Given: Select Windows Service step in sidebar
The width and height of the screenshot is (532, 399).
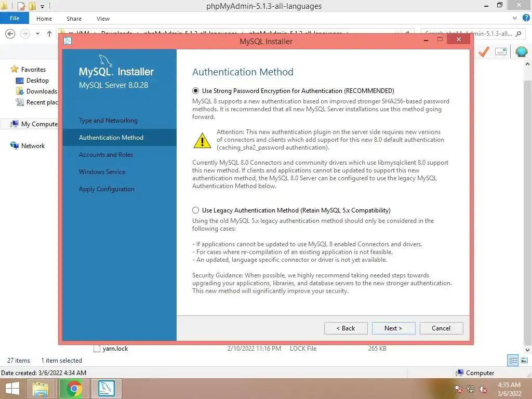Looking at the screenshot, I should (102, 171).
